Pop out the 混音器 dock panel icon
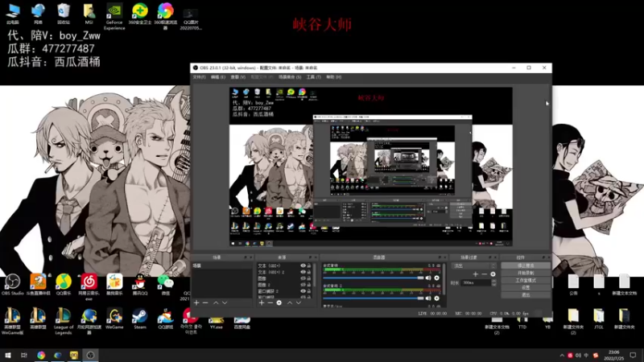Image resolution: width=644 pixels, height=362 pixels. [x=440, y=257]
